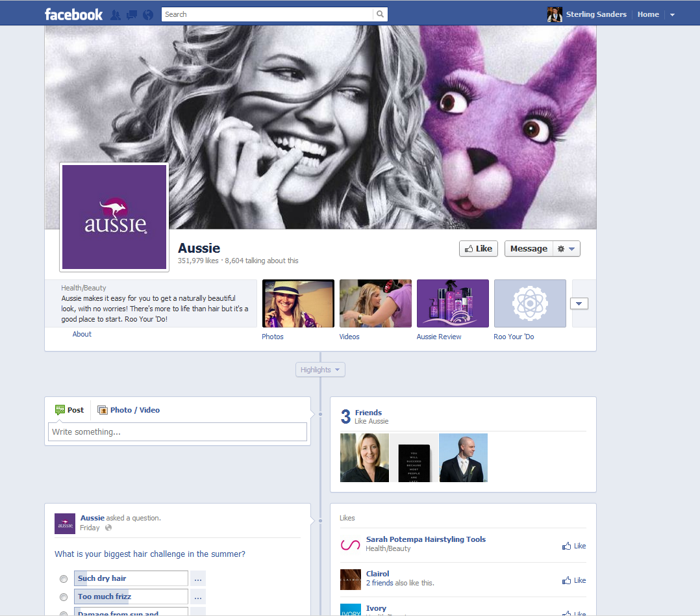Open the Roo Your 'Do app thumbnail
The image size is (700, 616).
coord(530,303)
